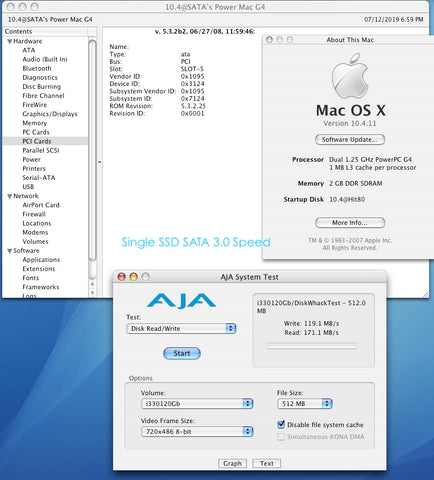
Task: Toggle Disable file system cache checkbox
Action: pyautogui.click(x=281, y=425)
